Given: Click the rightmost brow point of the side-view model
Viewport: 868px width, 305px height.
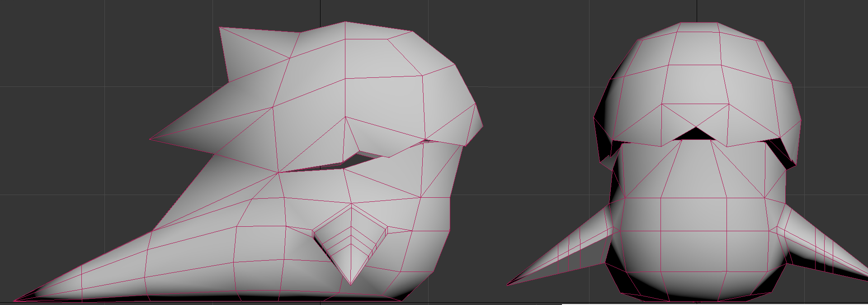Looking at the screenshot, I should pyautogui.click(x=482, y=126).
